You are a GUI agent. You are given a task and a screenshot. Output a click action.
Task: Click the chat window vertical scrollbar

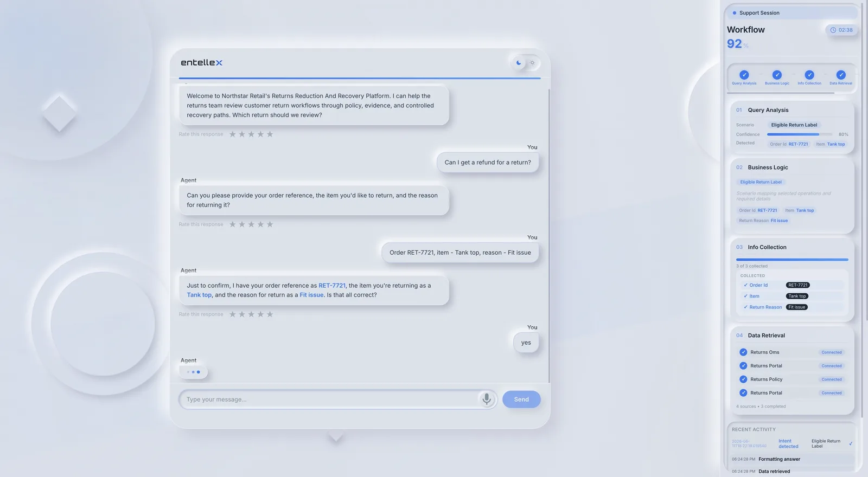549,236
